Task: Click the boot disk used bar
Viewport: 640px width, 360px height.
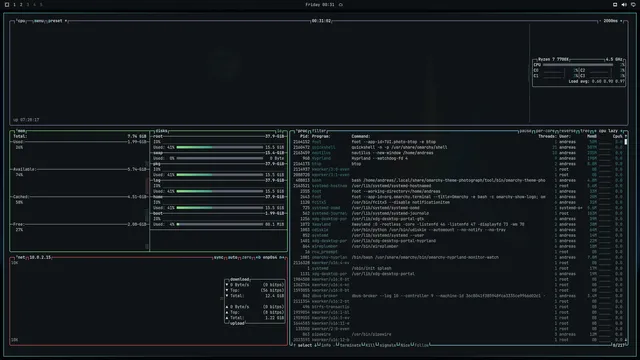Action: click(x=220, y=224)
